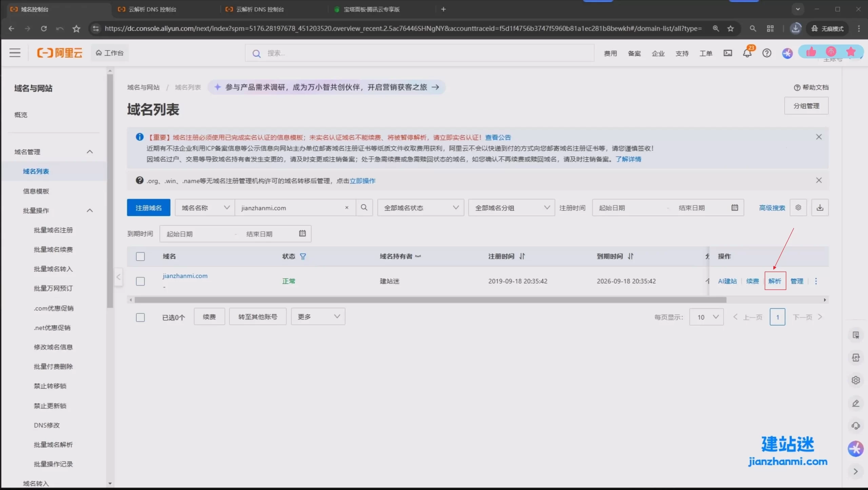Clear the jianzhanmi.com search text
This screenshot has width=868, height=490.
[347, 208]
